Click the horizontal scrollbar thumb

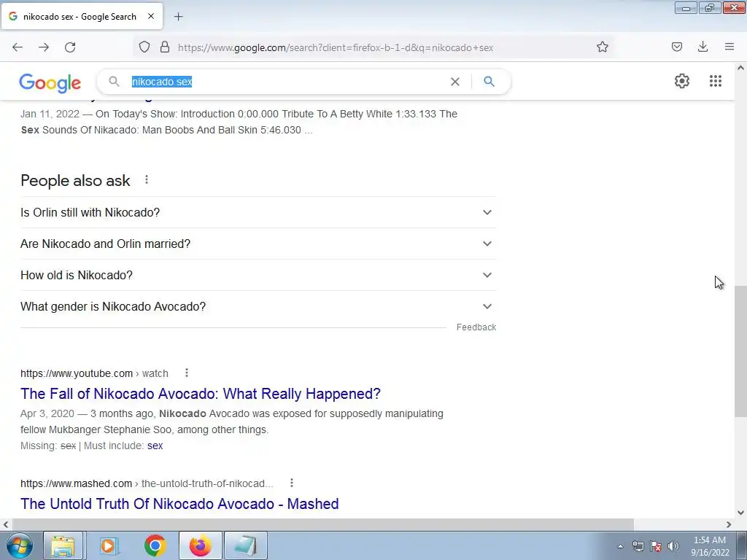(322, 524)
